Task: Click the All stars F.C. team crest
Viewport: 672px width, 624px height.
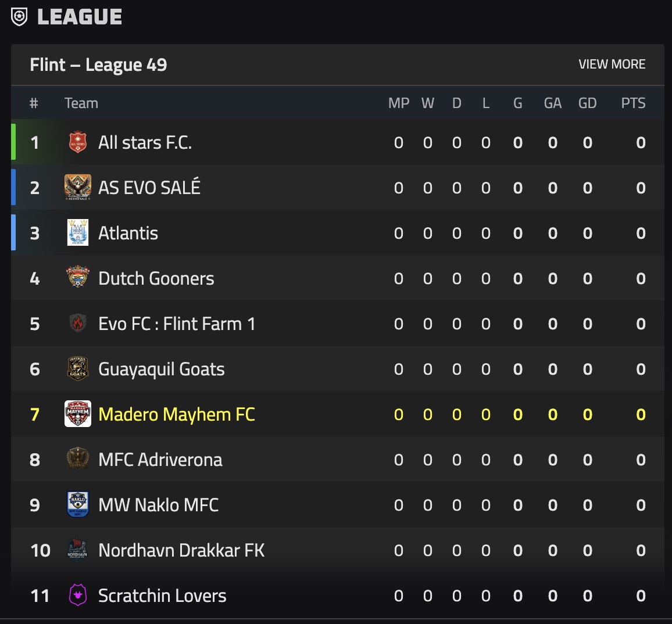Action: (x=78, y=142)
